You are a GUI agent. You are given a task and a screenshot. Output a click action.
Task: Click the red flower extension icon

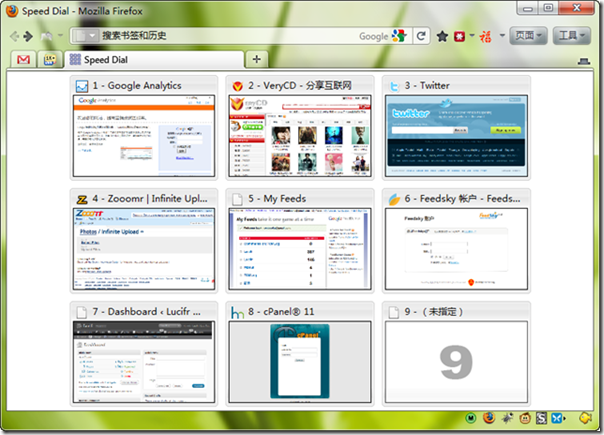(459, 37)
